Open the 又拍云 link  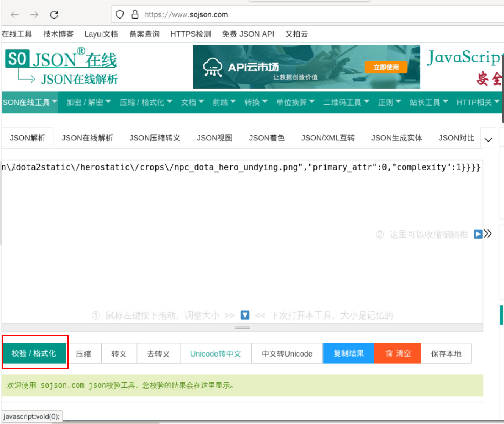point(296,34)
